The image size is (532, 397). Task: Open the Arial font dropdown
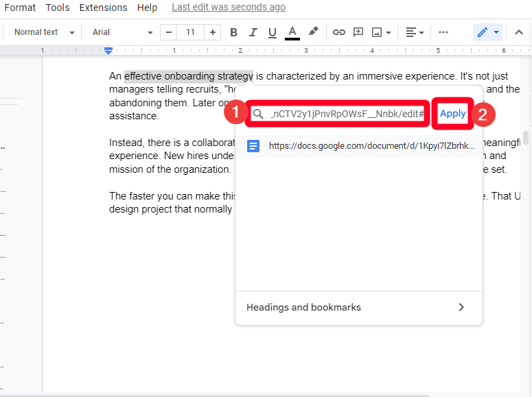[122, 32]
